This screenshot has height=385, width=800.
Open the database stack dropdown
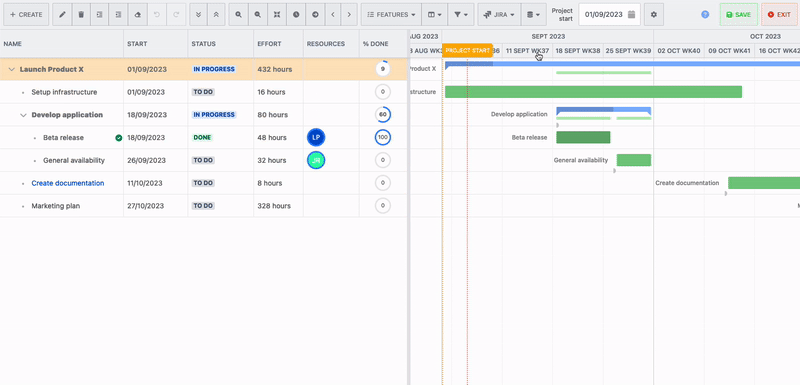533,15
